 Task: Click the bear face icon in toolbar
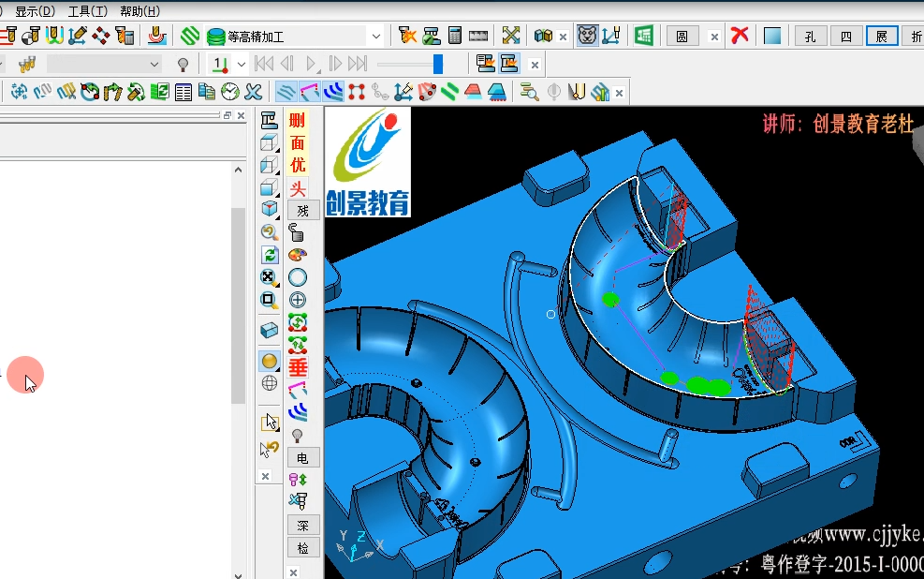[587, 36]
